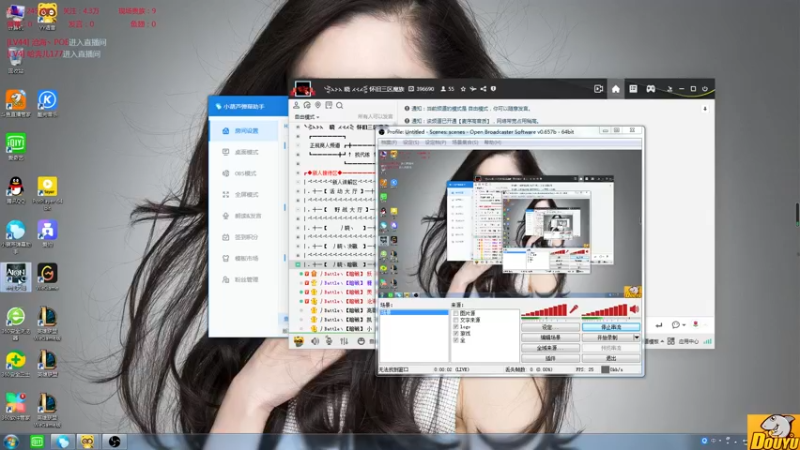Click the YY gamepad icon in the title bar
The width and height of the screenshot is (800, 450).
tap(651, 89)
